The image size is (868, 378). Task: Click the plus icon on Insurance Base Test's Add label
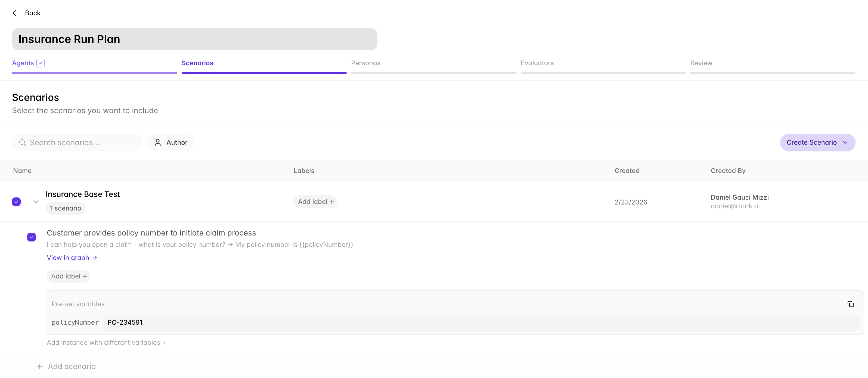(331, 202)
